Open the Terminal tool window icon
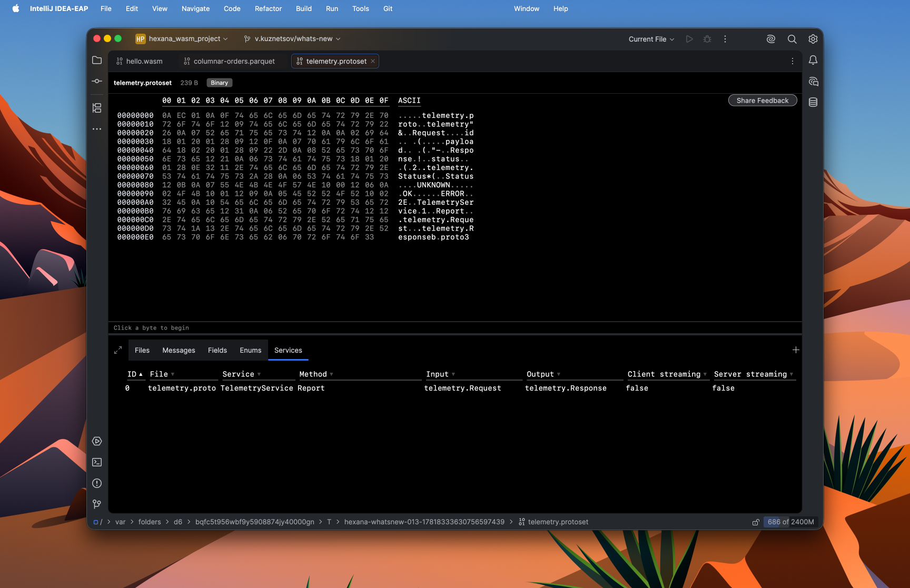Screen dimensions: 910x588 point(97,462)
